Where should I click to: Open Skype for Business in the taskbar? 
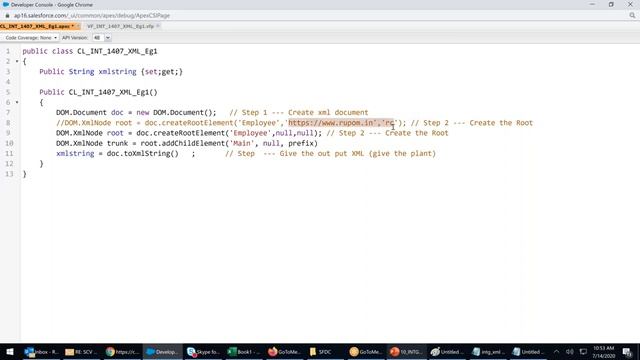click(203, 351)
